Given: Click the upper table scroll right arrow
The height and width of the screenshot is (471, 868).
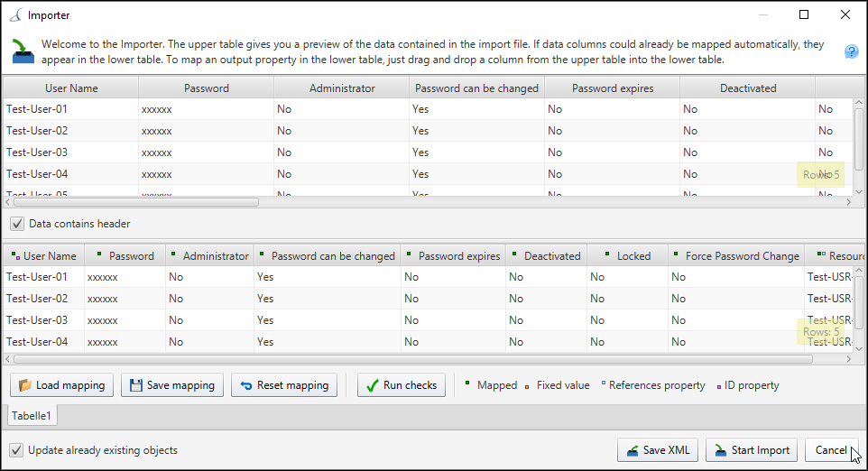Looking at the screenshot, I should (x=849, y=203).
